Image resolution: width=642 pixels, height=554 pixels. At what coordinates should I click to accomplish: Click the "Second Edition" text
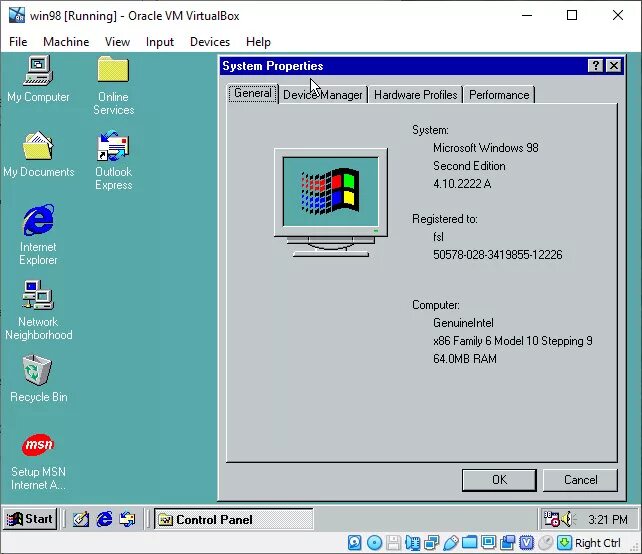click(469, 166)
